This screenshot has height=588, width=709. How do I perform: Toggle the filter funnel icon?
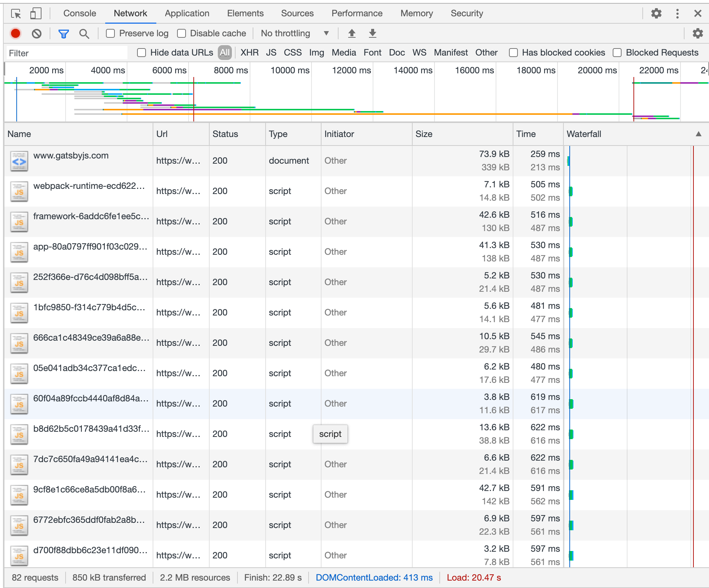[64, 34]
